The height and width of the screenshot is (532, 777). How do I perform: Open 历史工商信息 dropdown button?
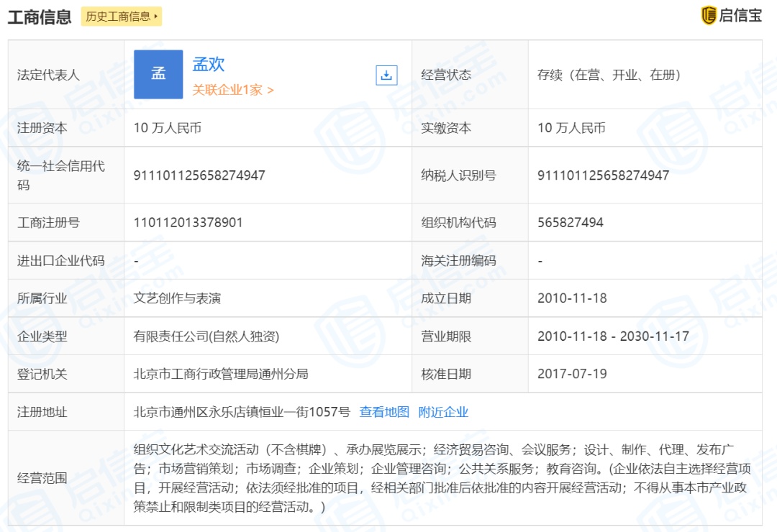pos(122,17)
